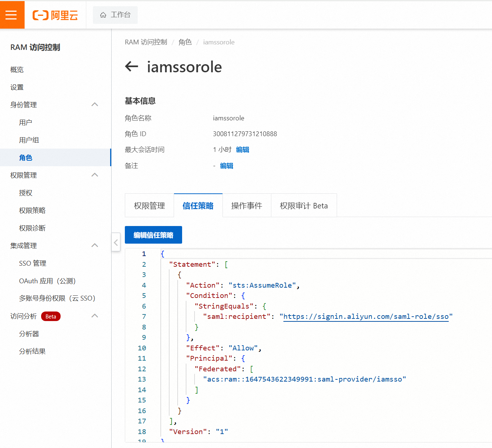Click the home icon in 工作台 button
Screen dimensions: 492x448
tap(103, 15)
